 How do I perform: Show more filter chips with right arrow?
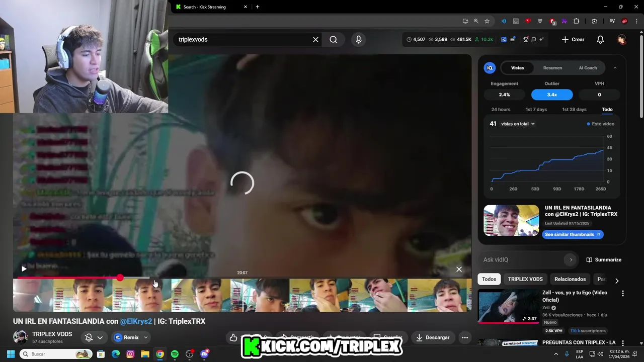(x=617, y=281)
